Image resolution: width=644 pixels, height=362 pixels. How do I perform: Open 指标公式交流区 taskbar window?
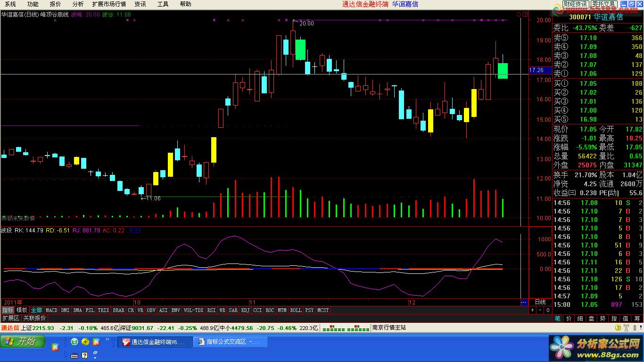point(230,342)
